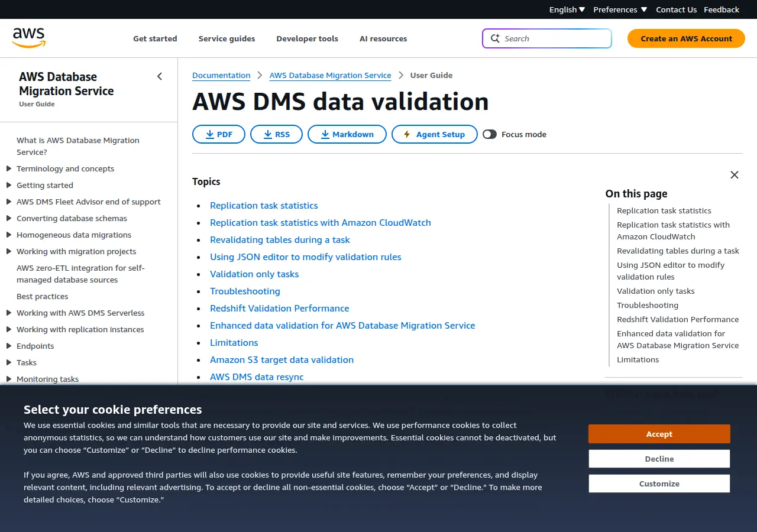Jump to Troubleshooting in On this page
Image resolution: width=757 pixels, height=532 pixels.
point(648,305)
